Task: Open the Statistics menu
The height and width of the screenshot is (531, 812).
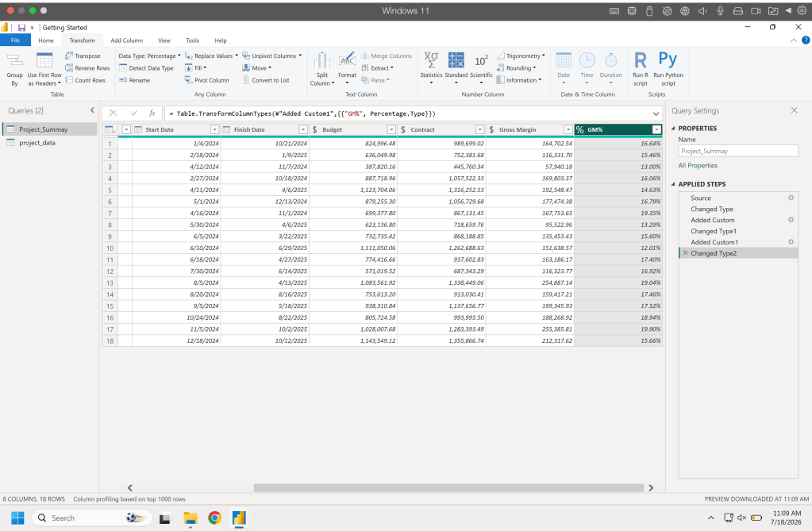Action: [431, 69]
